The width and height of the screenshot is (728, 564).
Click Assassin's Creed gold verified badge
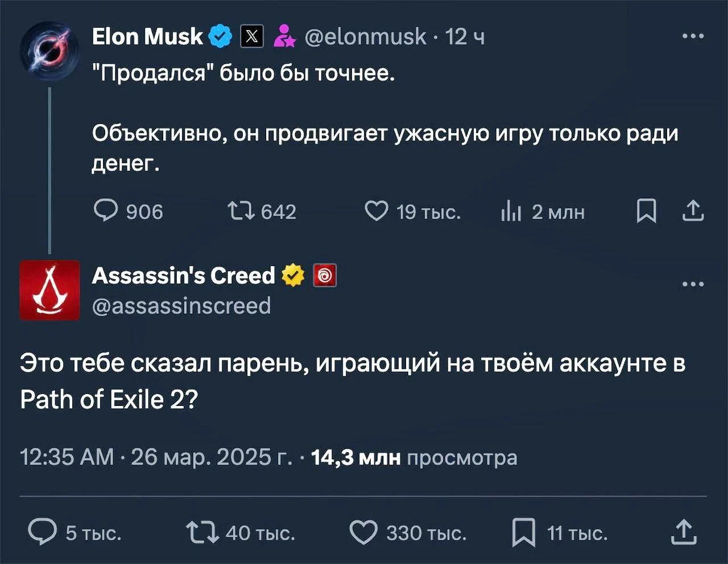tap(292, 275)
